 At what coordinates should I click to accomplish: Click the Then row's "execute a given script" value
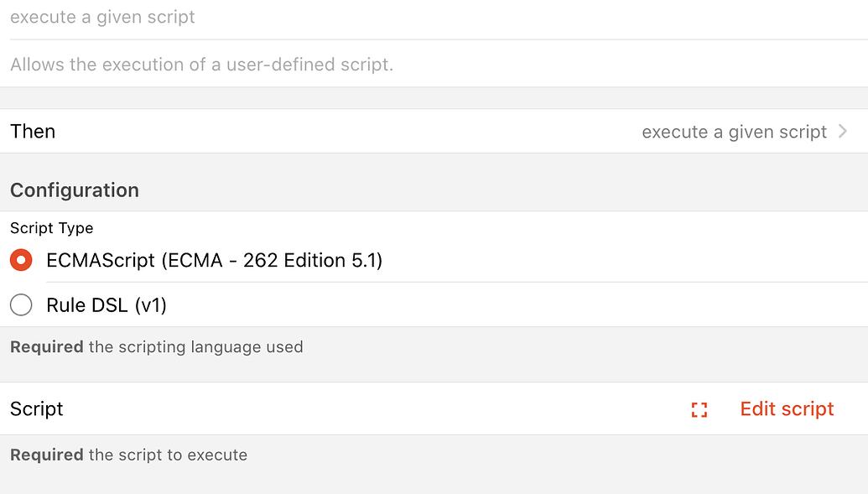click(x=734, y=133)
